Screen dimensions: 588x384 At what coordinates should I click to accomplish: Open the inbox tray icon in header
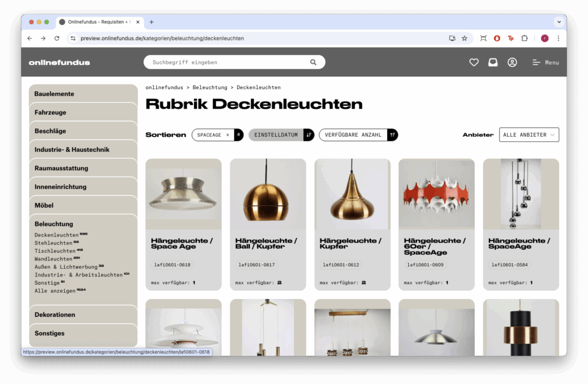click(493, 62)
